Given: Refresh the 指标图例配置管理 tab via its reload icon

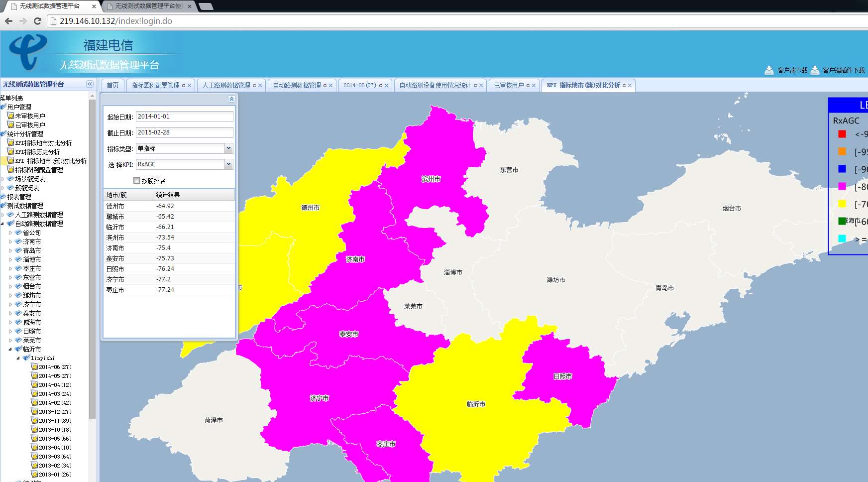Looking at the screenshot, I should pos(183,86).
